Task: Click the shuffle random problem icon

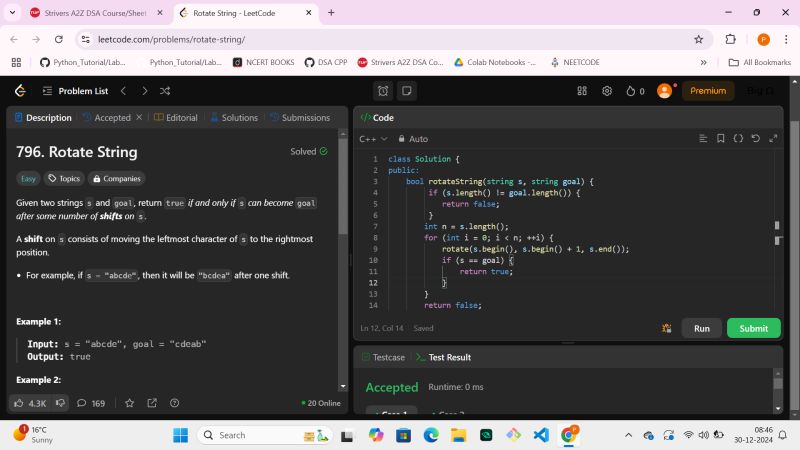Action: pyautogui.click(x=165, y=91)
